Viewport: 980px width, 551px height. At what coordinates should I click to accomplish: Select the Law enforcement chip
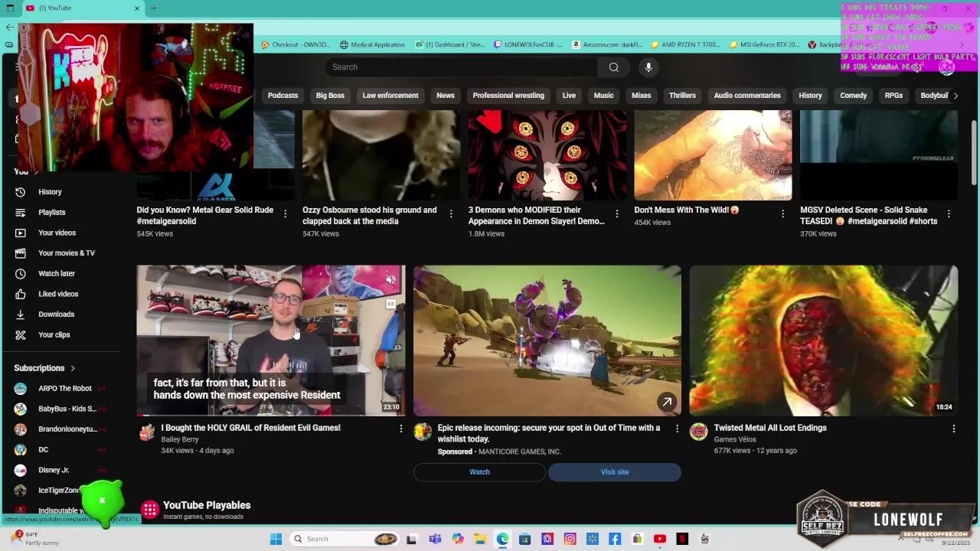(390, 96)
